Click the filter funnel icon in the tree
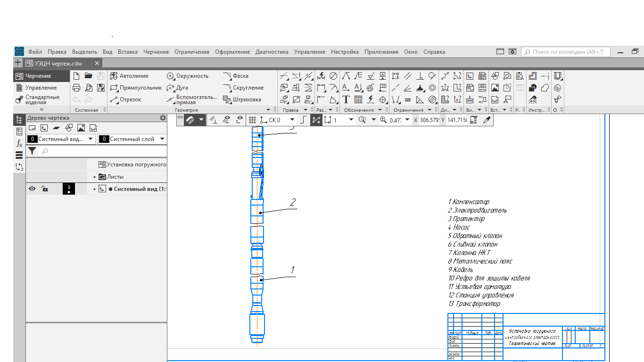 [x=32, y=151]
